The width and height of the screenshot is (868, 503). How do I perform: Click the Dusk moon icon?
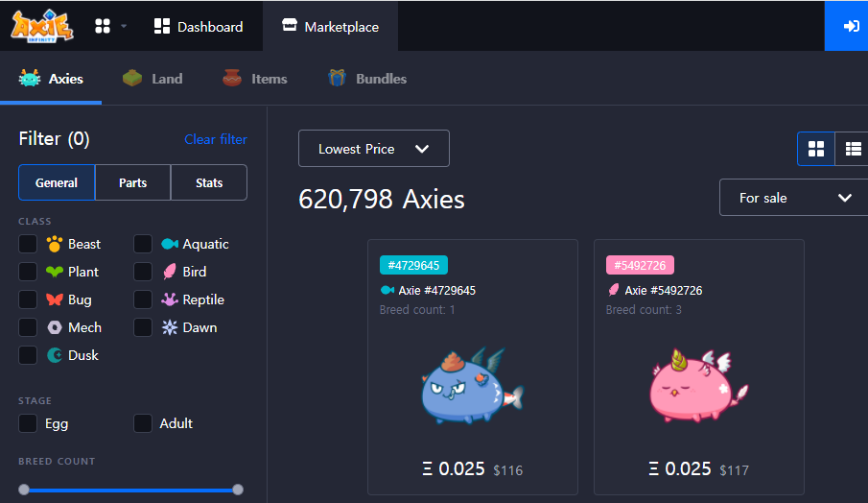(55, 355)
